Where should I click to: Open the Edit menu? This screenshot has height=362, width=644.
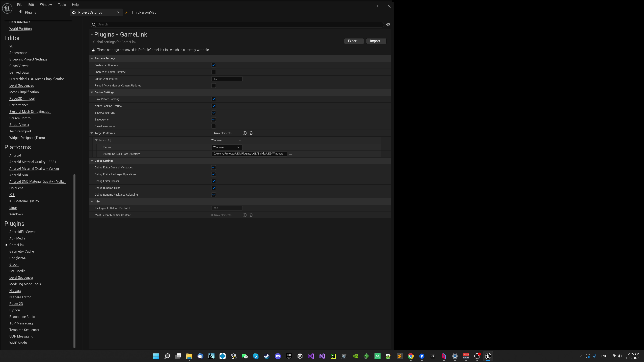[x=31, y=5]
